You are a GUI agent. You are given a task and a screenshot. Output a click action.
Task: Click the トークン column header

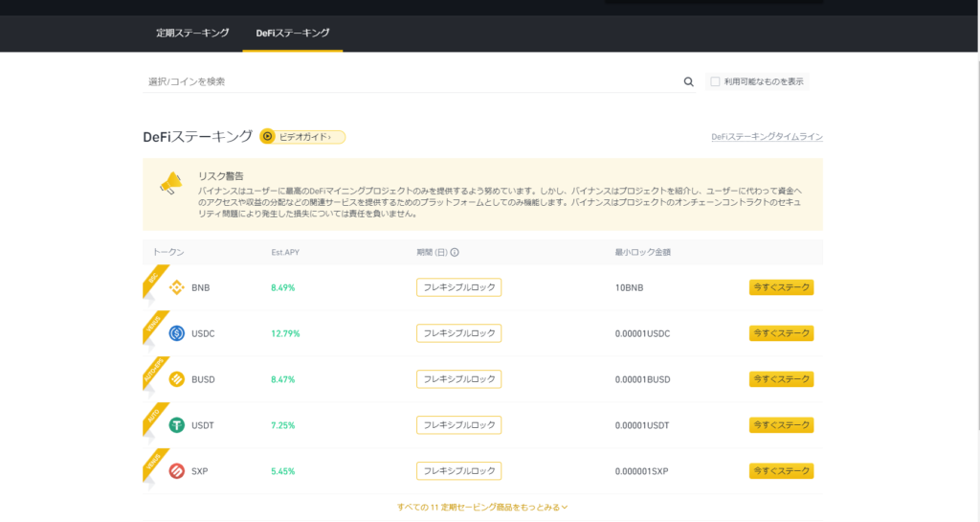168,253
